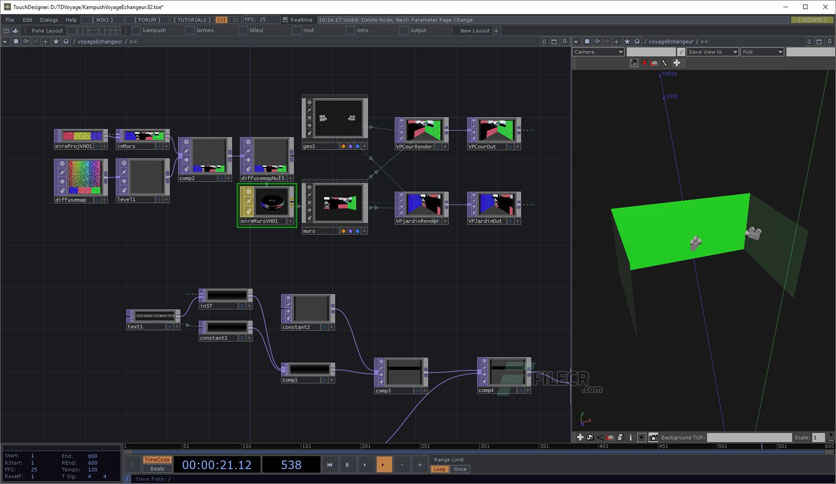Click the plus icon in viewer bottom bar
The width and height of the screenshot is (836, 484).
(580, 437)
